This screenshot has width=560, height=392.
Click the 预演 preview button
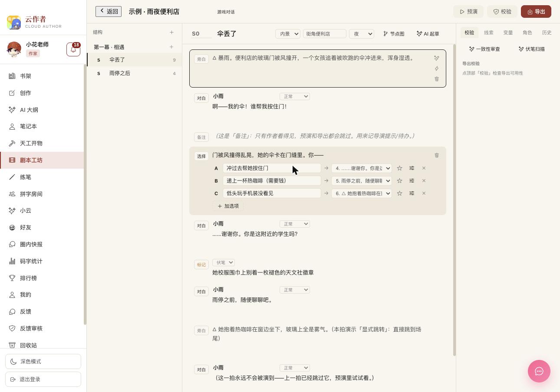[468, 12]
